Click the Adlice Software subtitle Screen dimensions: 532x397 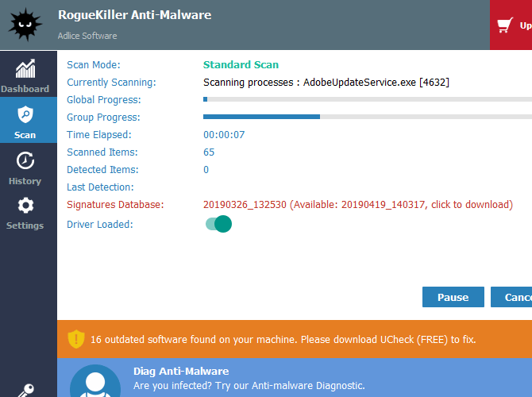tap(87, 36)
